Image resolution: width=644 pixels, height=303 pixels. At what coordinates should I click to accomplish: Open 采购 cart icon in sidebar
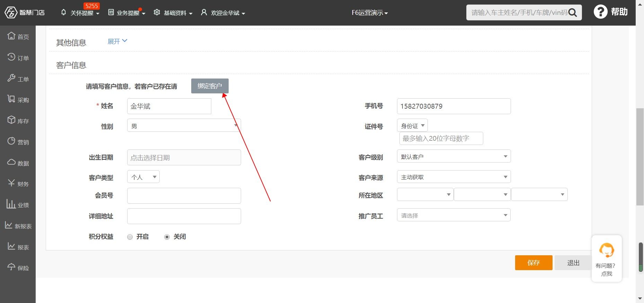pos(11,99)
